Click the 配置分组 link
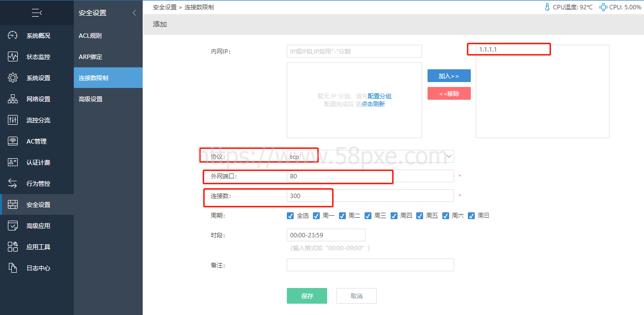The image size is (644, 315). point(379,96)
